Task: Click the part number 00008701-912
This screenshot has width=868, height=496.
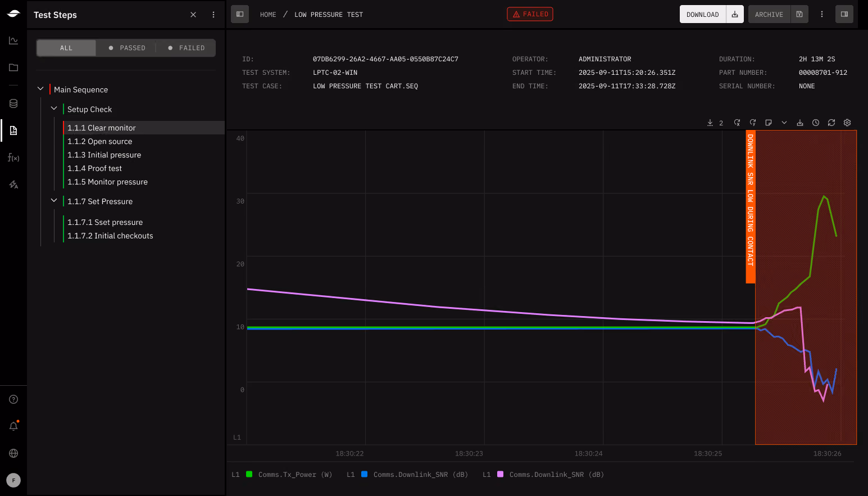Action: pos(823,73)
